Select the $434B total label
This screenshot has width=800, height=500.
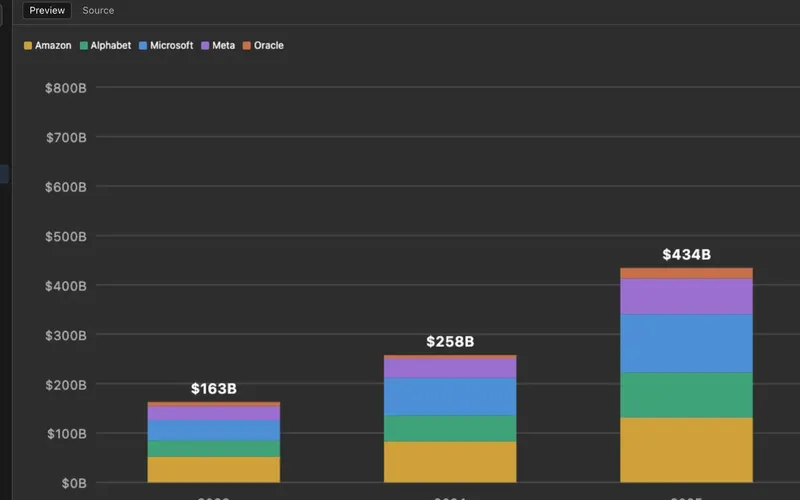point(686,255)
